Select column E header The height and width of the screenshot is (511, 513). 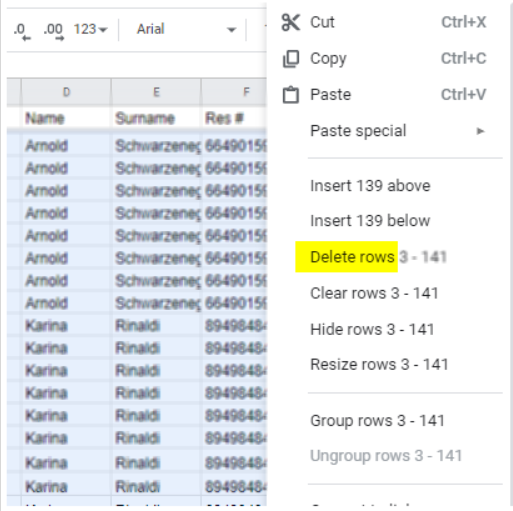pos(156,92)
